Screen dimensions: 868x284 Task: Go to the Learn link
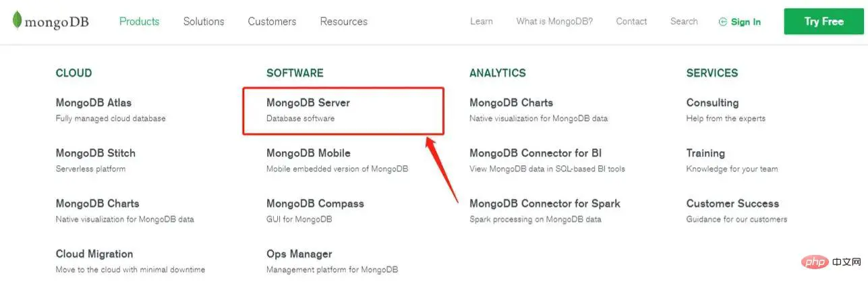(482, 22)
